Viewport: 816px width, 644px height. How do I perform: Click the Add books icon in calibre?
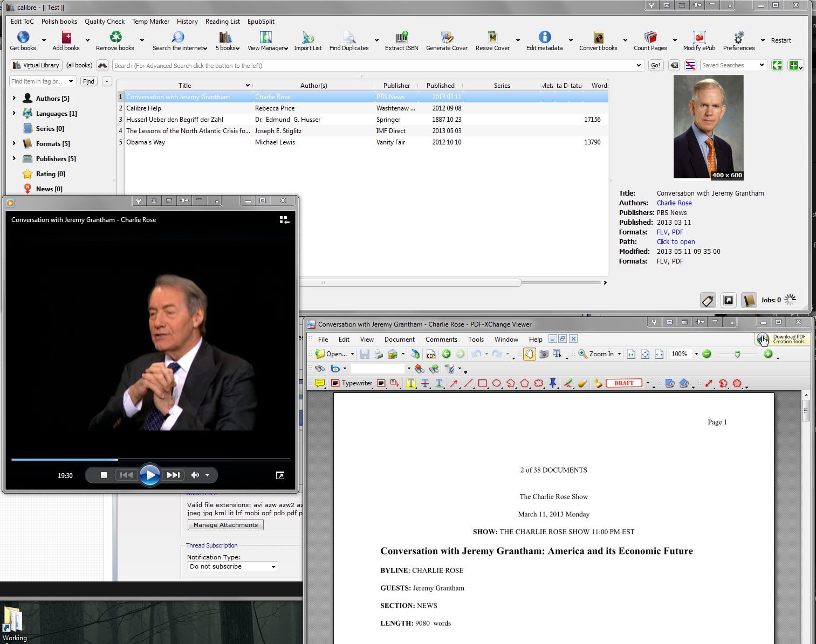[x=66, y=37]
